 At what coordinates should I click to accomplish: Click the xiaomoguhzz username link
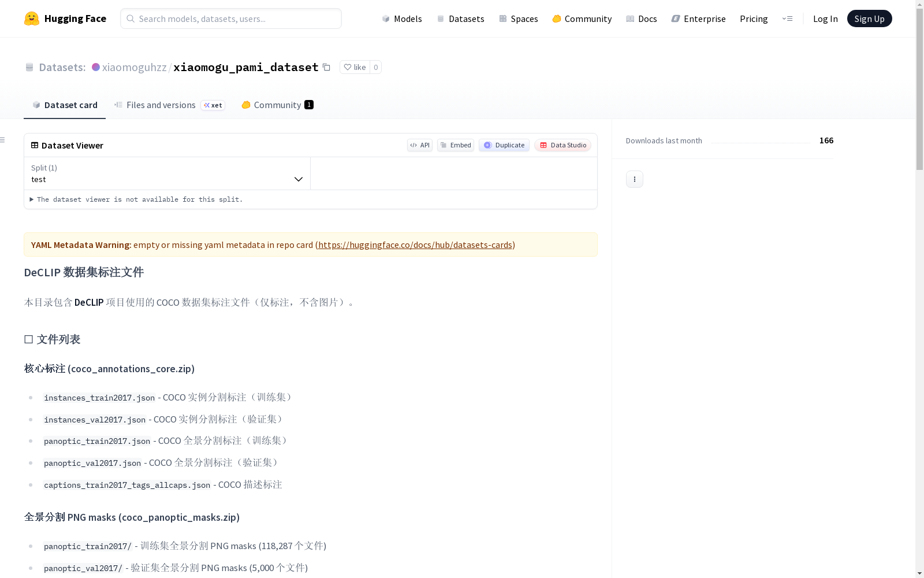[134, 67]
